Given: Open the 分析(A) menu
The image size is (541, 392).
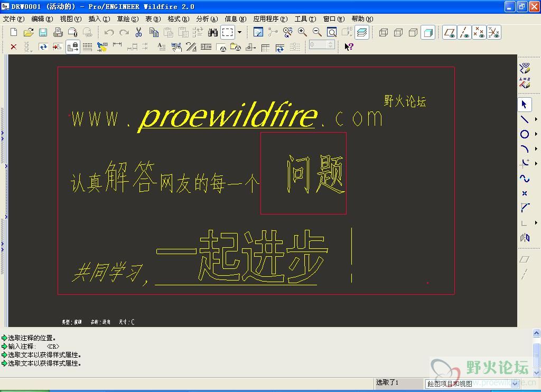Looking at the screenshot, I should coord(207,19).
